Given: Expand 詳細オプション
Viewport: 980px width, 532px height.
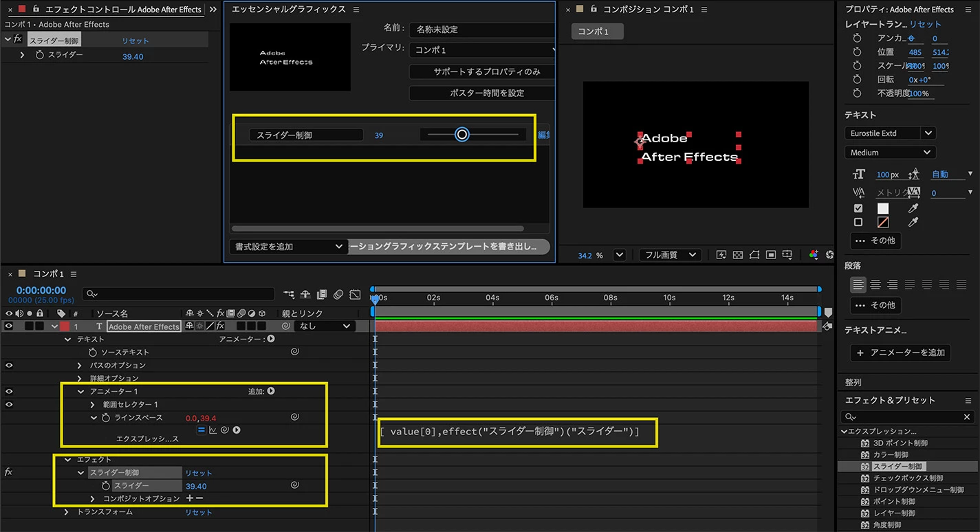Looking at the screenshot, I should pos(80,378).
